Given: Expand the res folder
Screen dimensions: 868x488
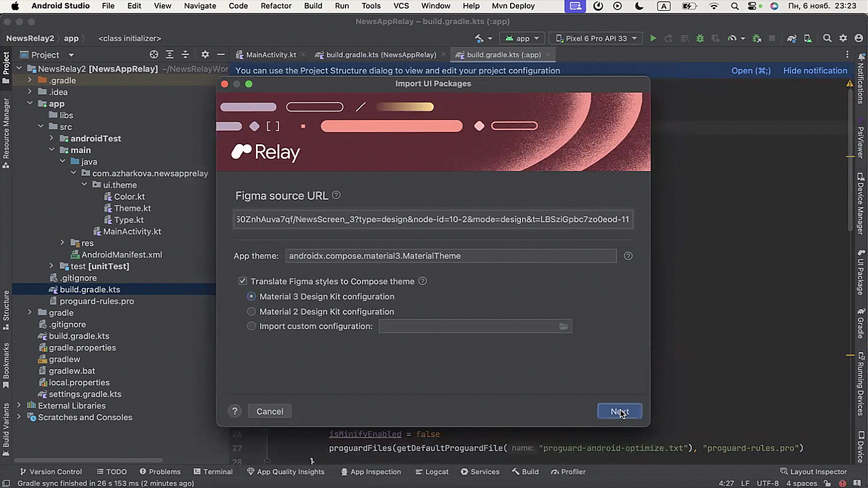Looking at the screenshot, I should [x=63, y=243].
